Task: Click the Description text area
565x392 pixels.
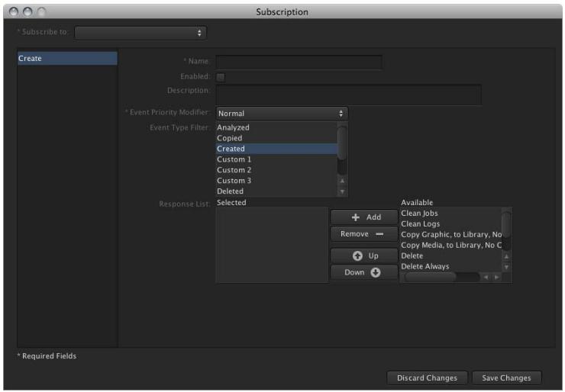Action: tap(348, 95)
